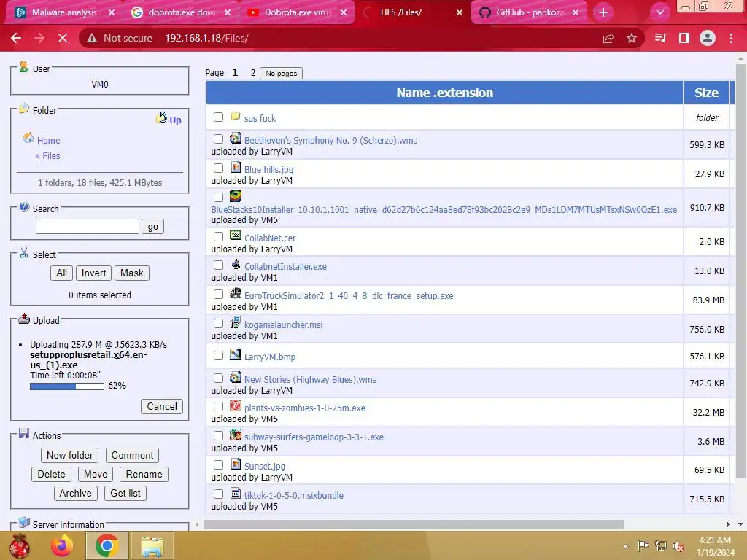This screenshot has width=747, height=560.
Task: Go to page 2 of file list
Action: point(253,73)
